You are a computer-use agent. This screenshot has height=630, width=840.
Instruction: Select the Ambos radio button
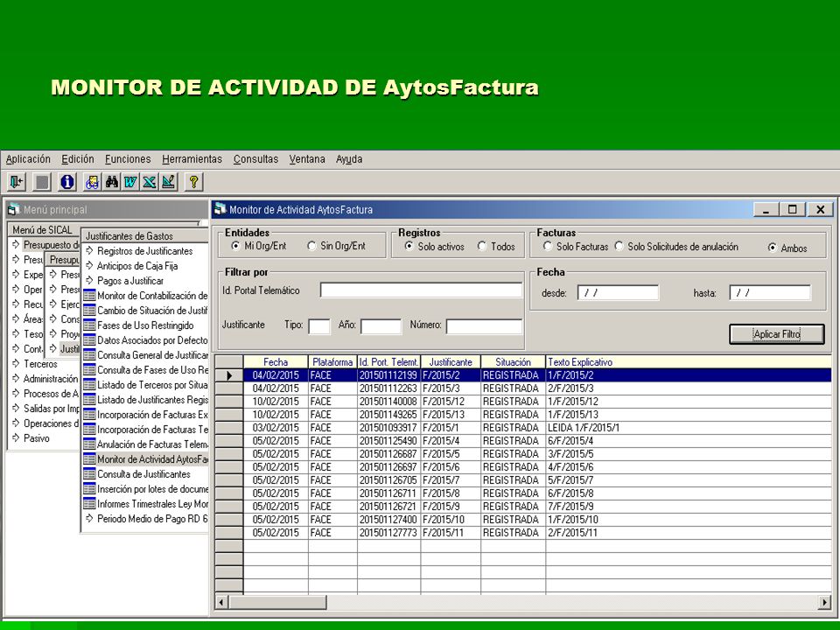tap(772, 248)
